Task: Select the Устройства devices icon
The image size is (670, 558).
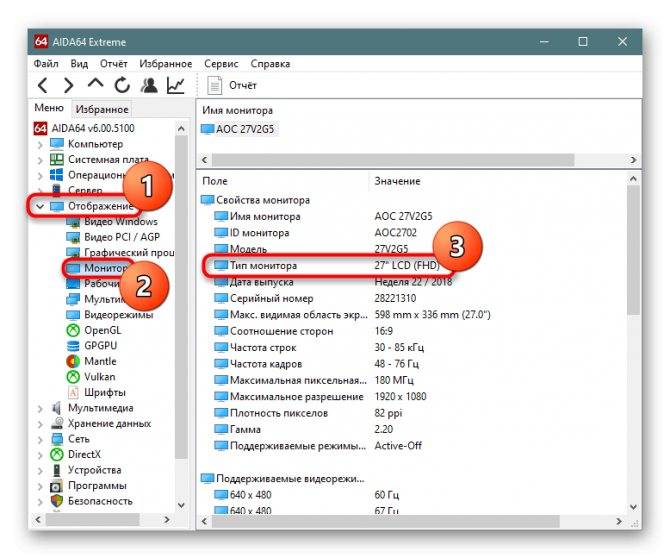Action: [57, 470]
